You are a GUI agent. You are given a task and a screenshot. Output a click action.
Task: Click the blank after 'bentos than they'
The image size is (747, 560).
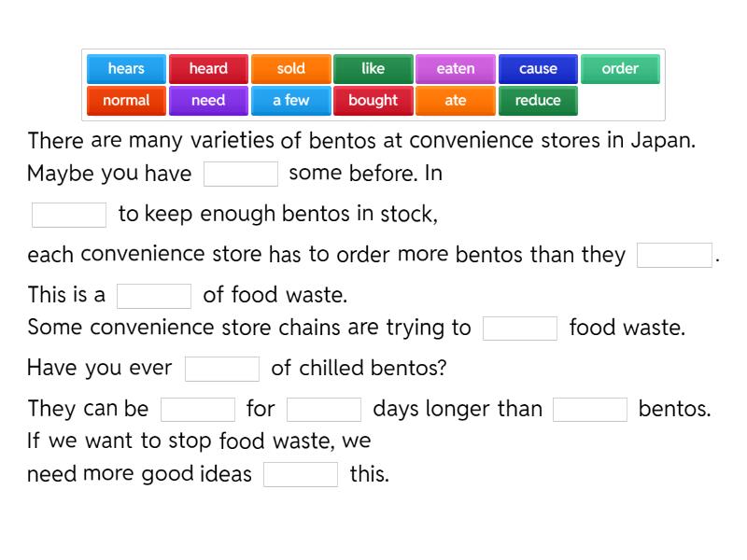(674, 256)
